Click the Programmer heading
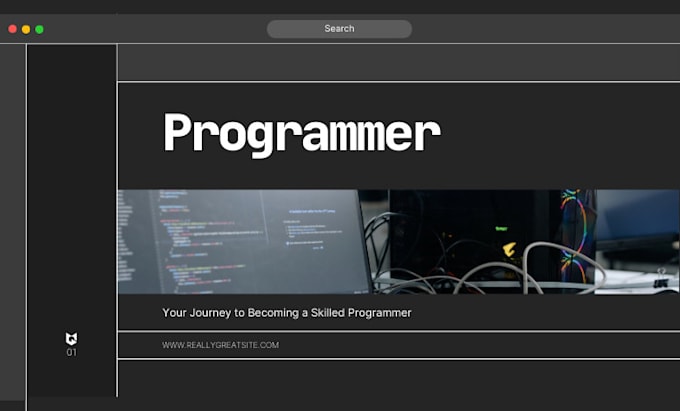The height and width of the screenshot is (411, 680). click(x=302, y=134)
